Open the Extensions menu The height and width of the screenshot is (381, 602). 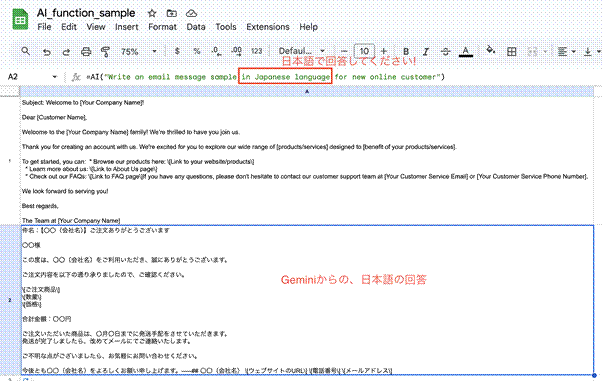click(268, 27)
